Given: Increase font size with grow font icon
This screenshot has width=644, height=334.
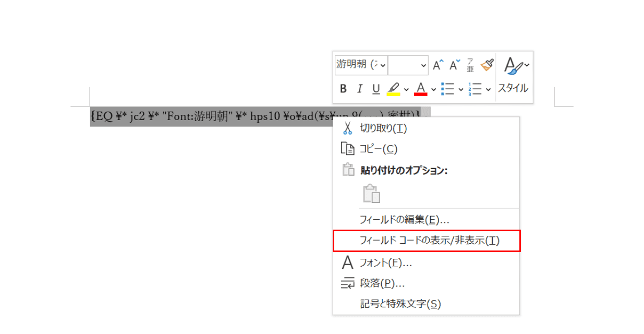Looking at the screenshot, I should [x=438, y=65].
